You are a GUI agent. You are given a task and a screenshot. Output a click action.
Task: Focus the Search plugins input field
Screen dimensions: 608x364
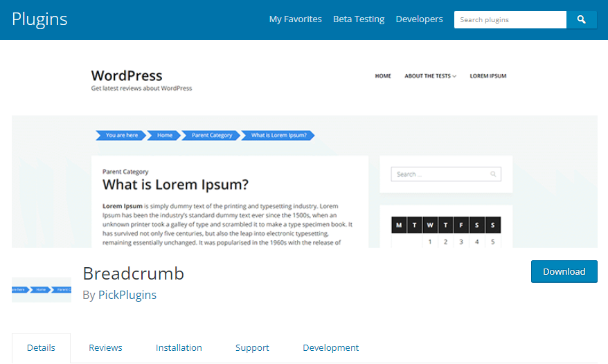point(510,19)
